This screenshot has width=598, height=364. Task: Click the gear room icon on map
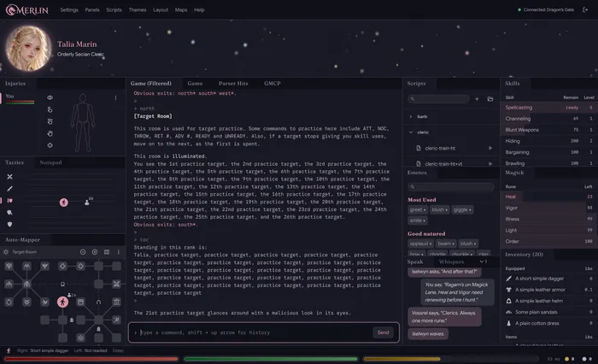click(x=80, y=338)
